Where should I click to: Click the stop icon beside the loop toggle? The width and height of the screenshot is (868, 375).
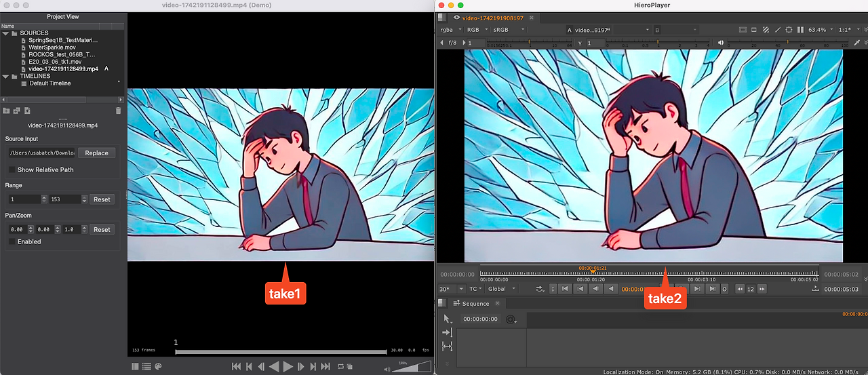pos(349,366)
